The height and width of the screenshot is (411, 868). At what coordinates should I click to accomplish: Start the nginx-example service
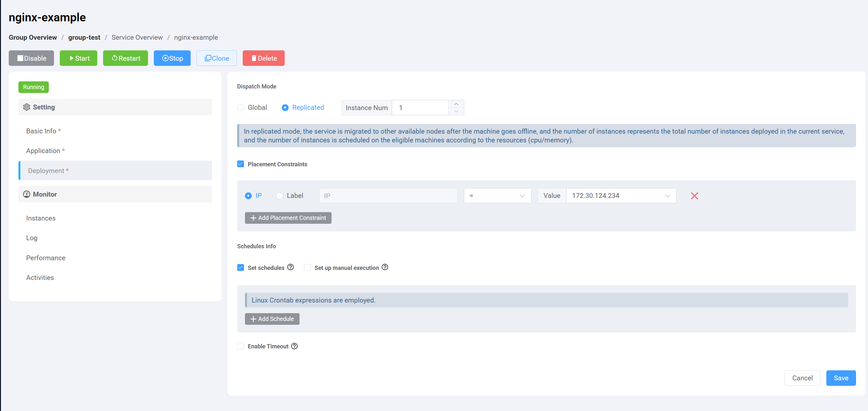79,58
